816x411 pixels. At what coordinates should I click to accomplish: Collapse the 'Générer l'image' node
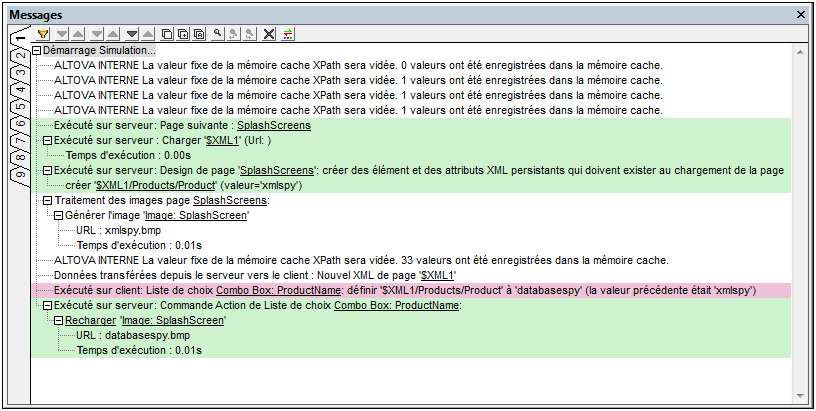coord(58,216)
